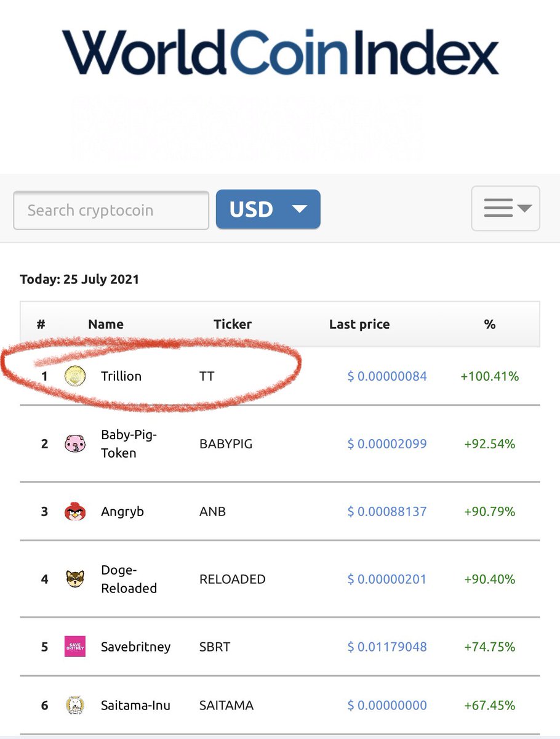Sort the table by Name column

(x=105, y=324)
